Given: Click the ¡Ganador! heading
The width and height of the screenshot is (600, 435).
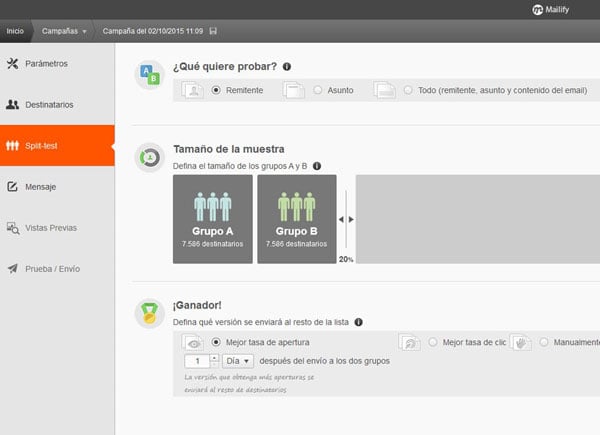Looking at the screenshot, I should point(197,305).
